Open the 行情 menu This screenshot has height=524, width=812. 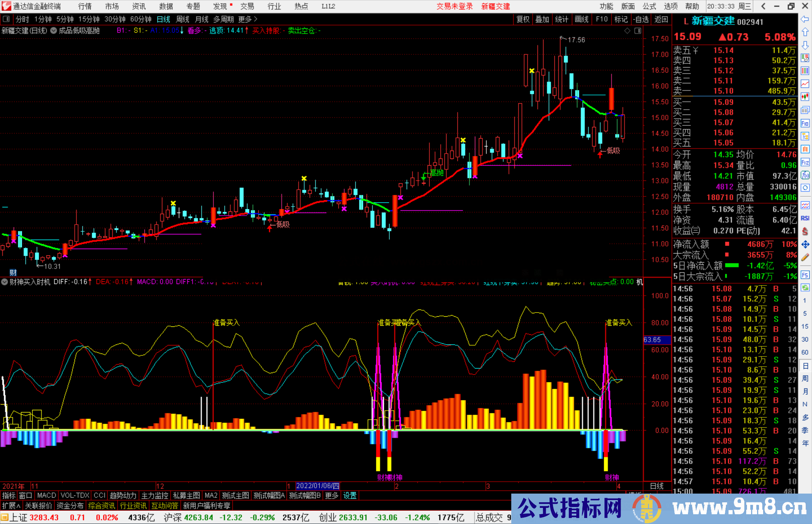pyautogui.click(x=85, y=6)
